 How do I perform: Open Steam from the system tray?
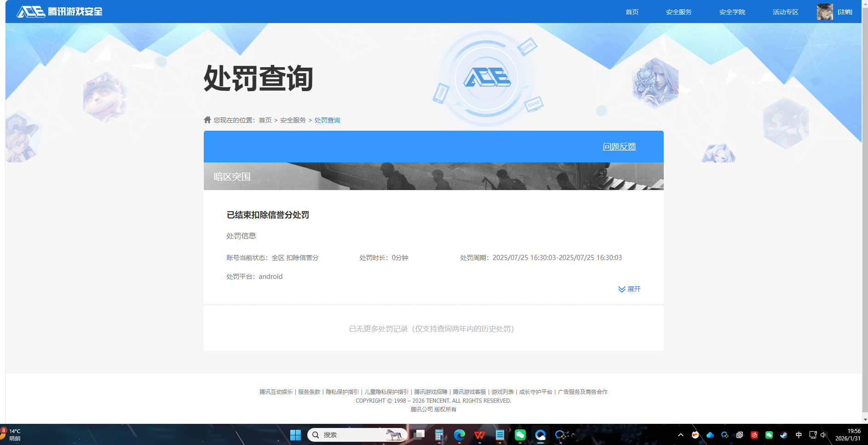783,434
